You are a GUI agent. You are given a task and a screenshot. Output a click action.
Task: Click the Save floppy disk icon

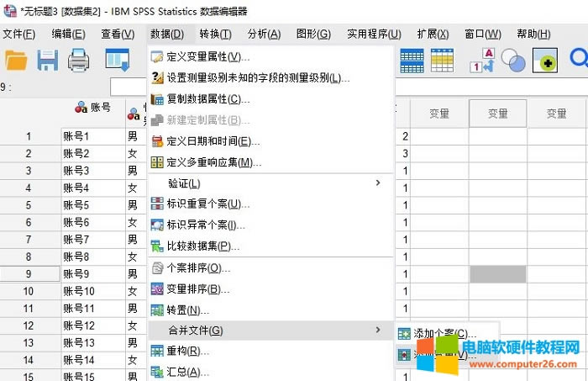click(47, 60)
